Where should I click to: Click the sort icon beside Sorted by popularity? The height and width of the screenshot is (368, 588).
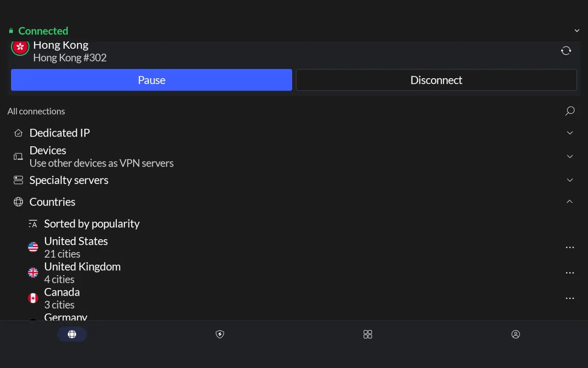[33, 224]
